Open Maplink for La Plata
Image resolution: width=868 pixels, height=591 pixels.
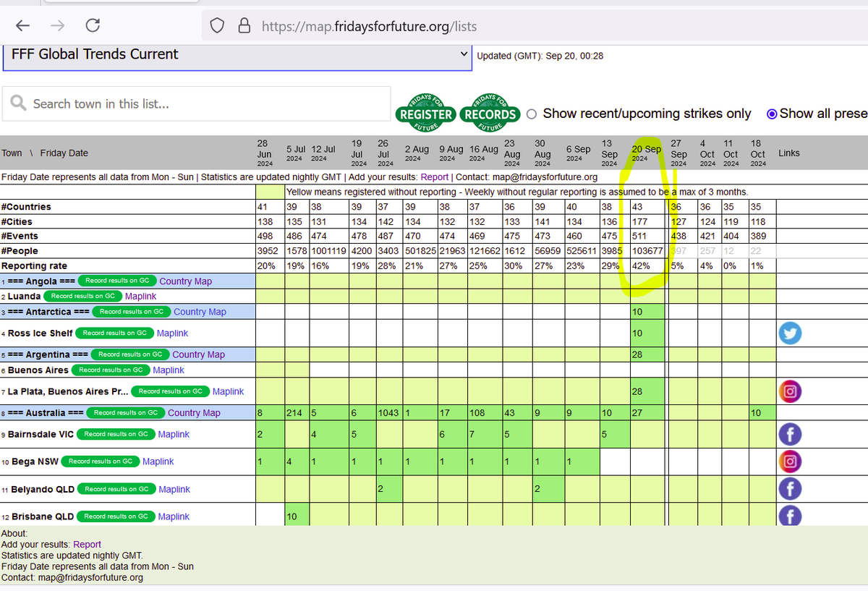tap(228, 391)
